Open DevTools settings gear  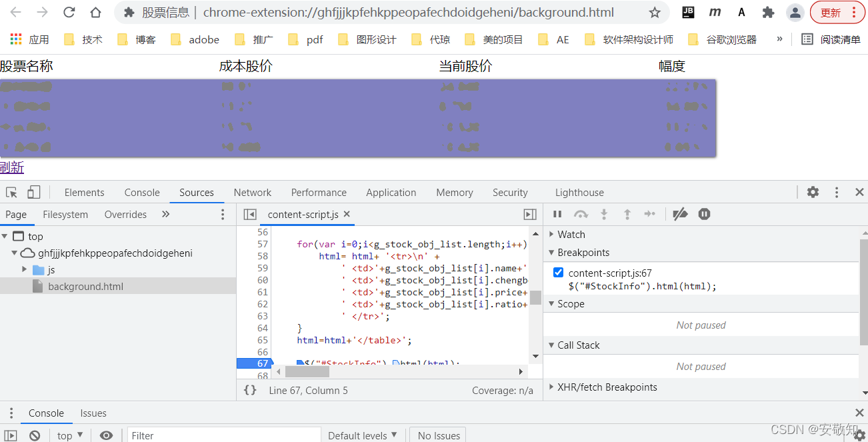pyautogui.click(x=813, y=192)
